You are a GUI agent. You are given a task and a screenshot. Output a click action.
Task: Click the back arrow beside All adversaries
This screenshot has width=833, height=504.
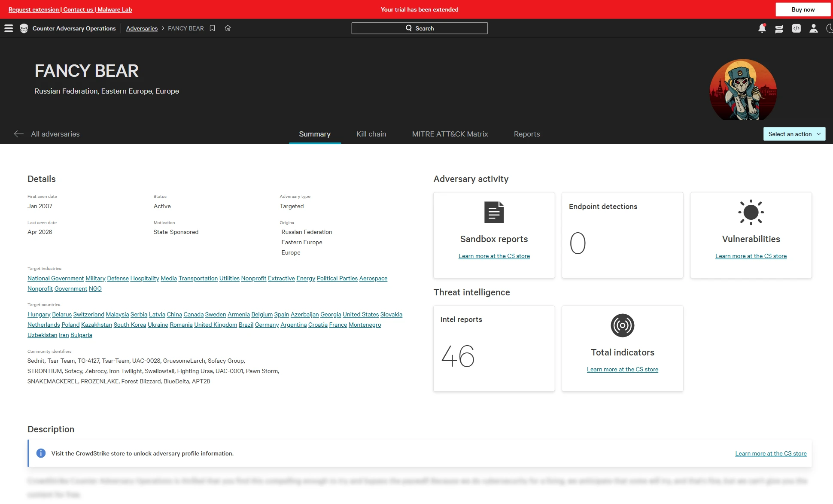(18, 134)
